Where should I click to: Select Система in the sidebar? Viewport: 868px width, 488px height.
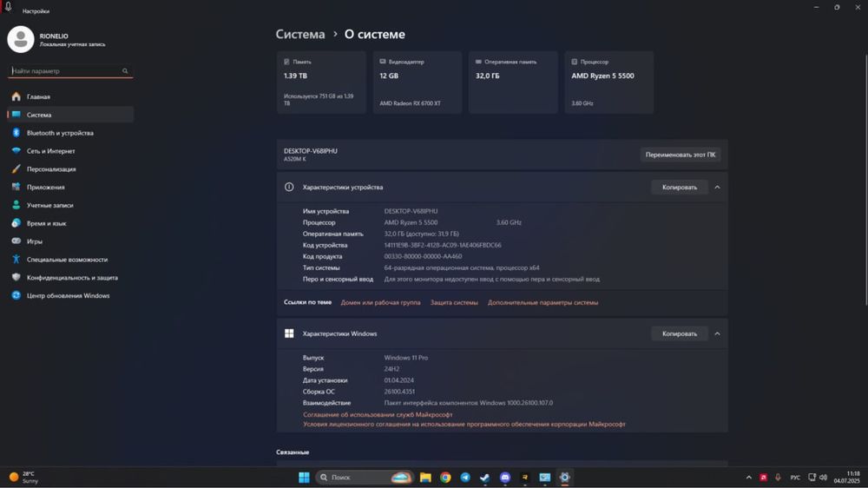70,115
